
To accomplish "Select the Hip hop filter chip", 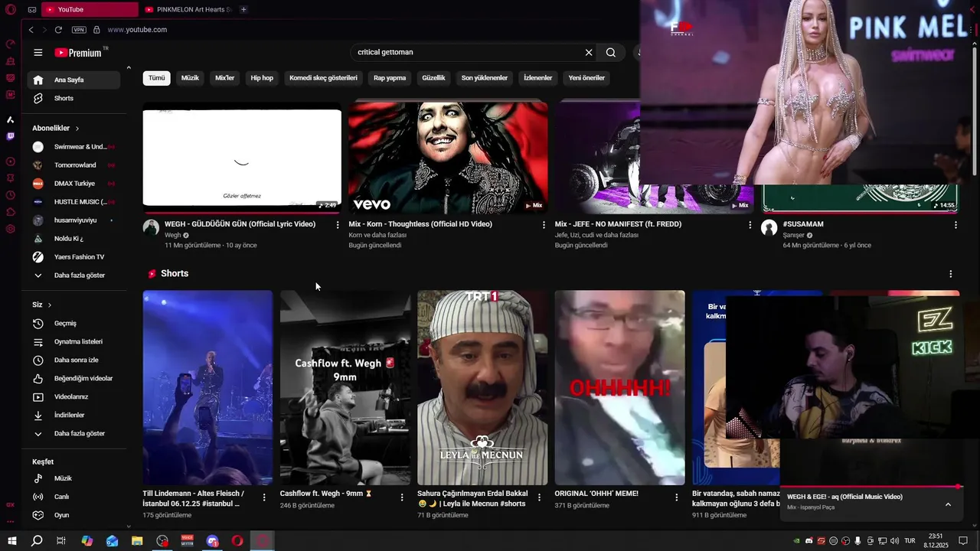I will (x=262, y=78).
